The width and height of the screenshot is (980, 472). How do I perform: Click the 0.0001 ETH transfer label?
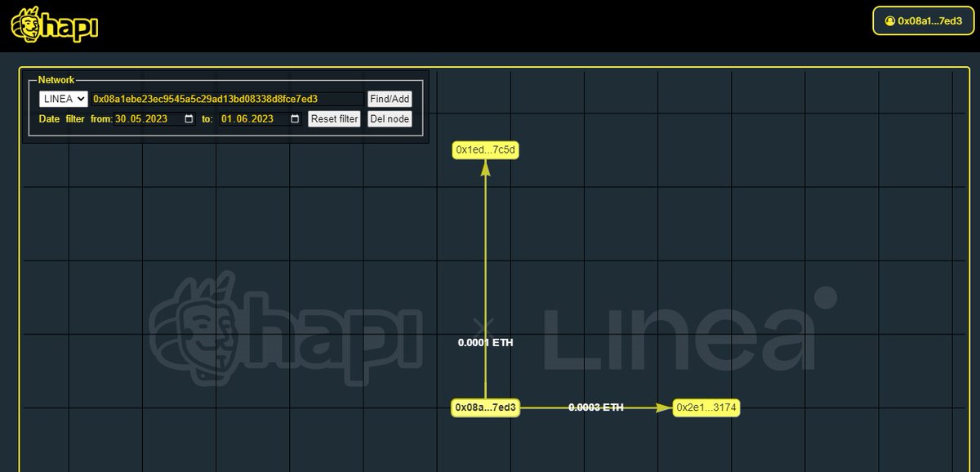[486, 343]
